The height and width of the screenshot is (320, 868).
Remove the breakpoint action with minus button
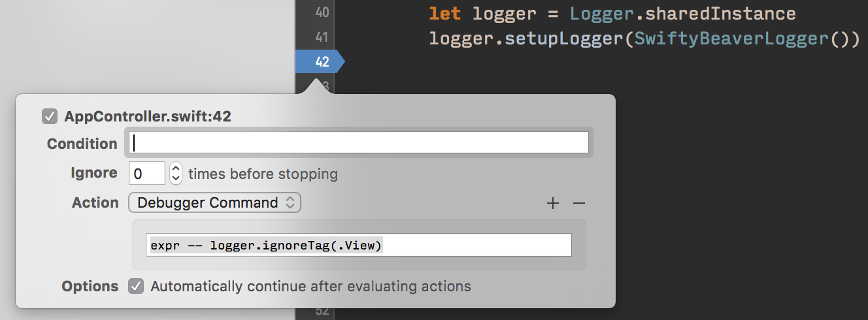[578, 203]
